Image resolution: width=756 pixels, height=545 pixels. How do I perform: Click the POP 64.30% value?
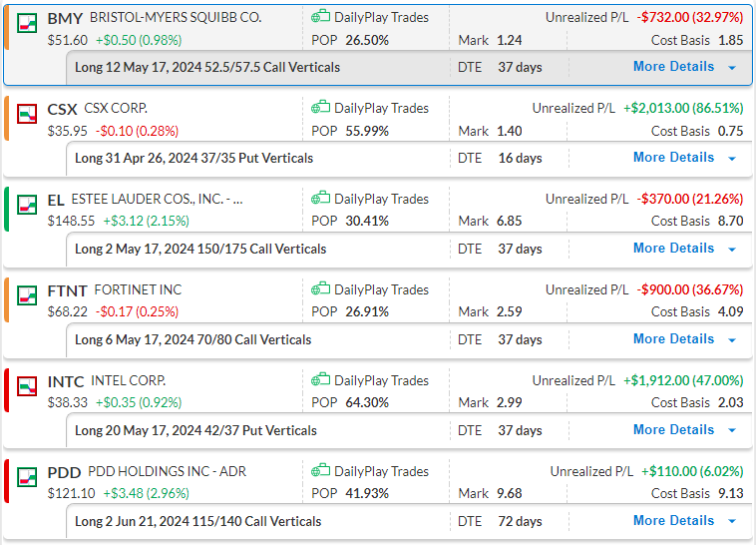point(367,402)
